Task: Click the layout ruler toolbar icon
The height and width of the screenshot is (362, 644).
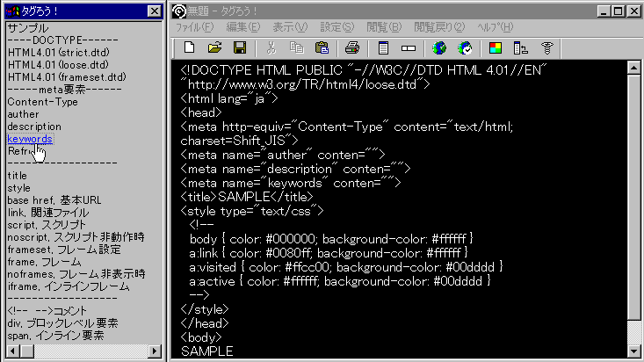Action: point(520,48)
